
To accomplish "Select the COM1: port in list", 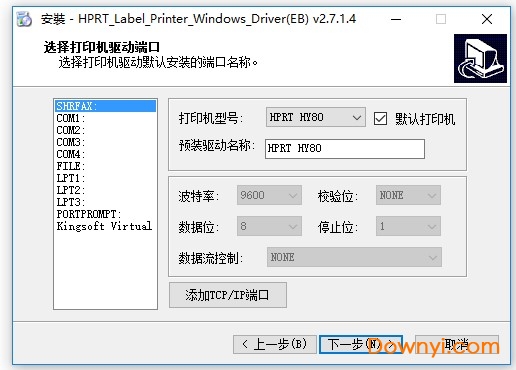I will point(105,118).
